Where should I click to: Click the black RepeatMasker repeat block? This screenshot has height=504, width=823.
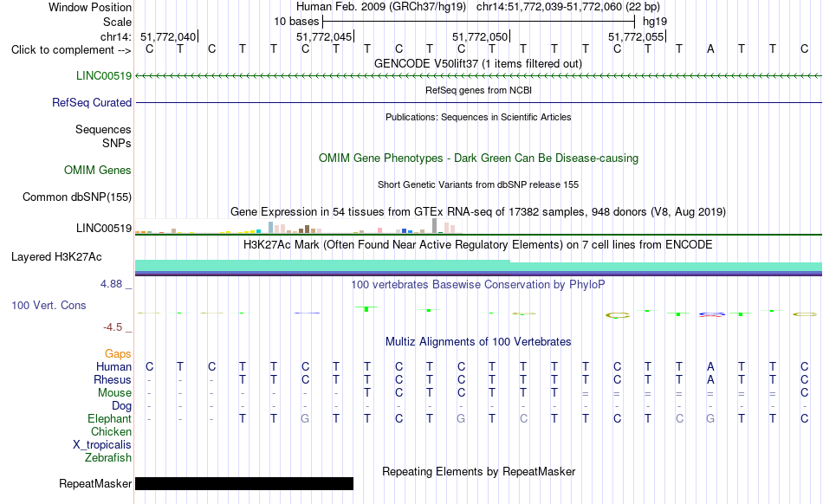[x=244, y=483]
